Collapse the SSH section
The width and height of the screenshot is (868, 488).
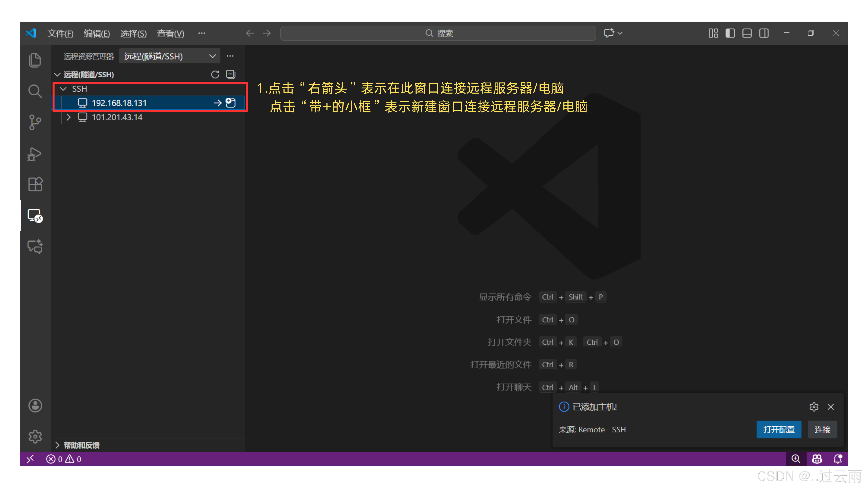click(x=63, y=89)
